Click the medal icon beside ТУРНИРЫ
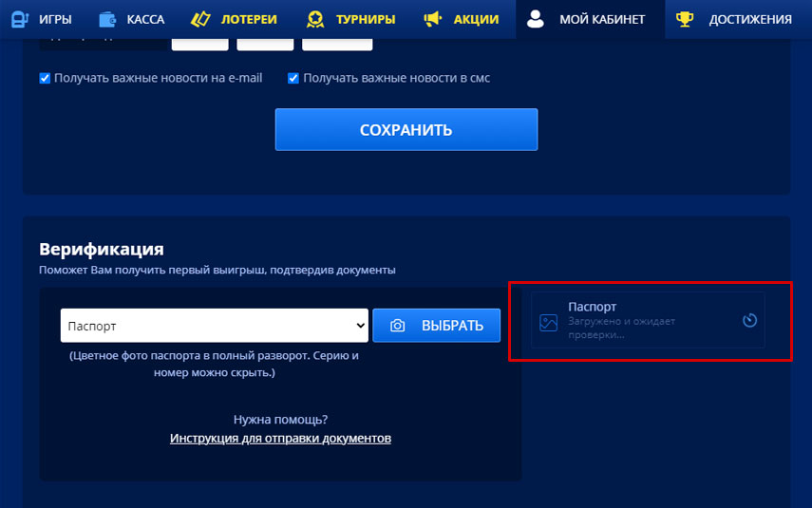 [315, 19]
